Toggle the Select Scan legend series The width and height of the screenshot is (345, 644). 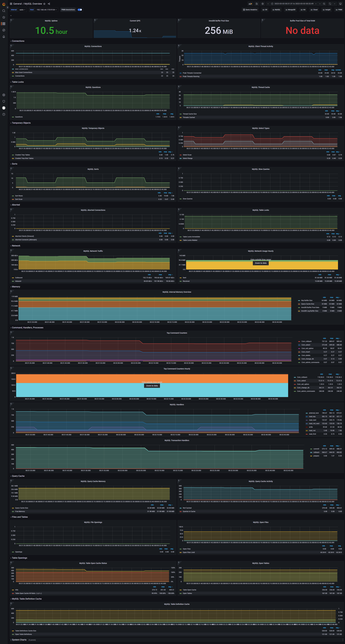coord(187,155)
